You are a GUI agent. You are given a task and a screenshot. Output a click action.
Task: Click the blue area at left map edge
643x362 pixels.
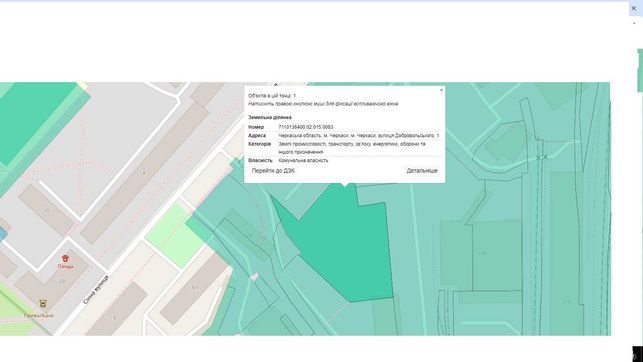[x=3, y=234]
